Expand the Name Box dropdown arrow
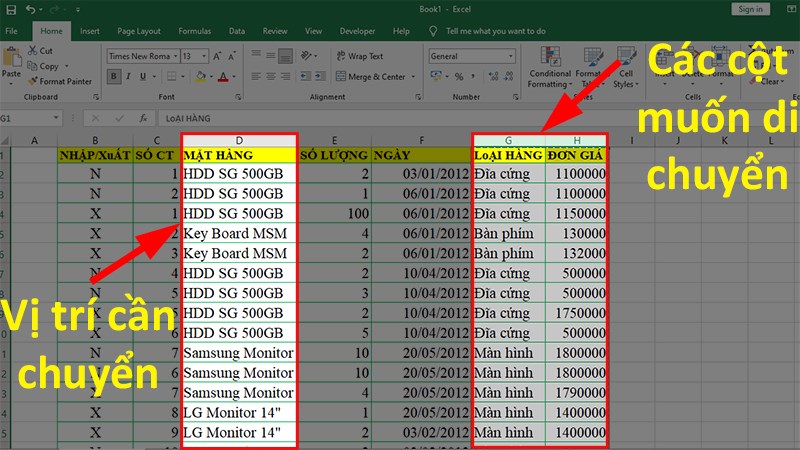The width and height of the screenshot is (800, 450). point(56,118)
